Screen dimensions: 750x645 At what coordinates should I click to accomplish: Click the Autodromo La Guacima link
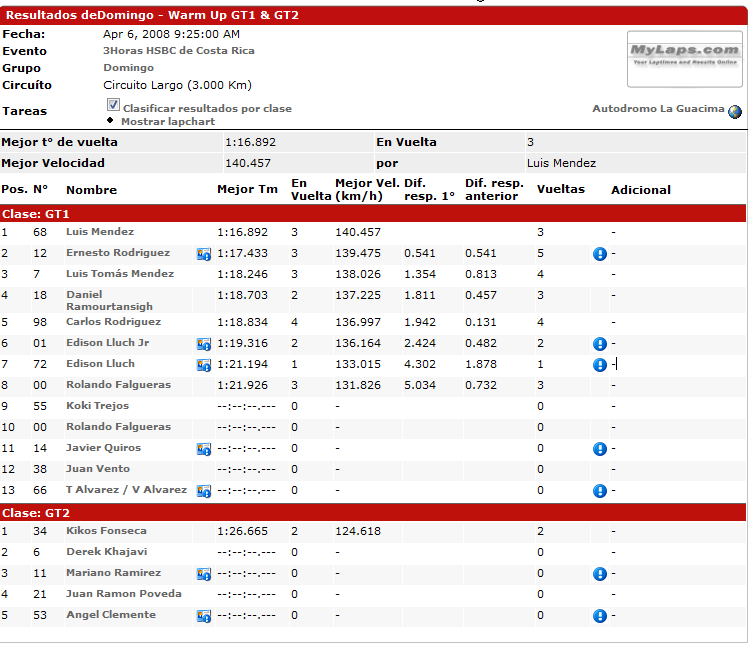(x=658, y=109)
